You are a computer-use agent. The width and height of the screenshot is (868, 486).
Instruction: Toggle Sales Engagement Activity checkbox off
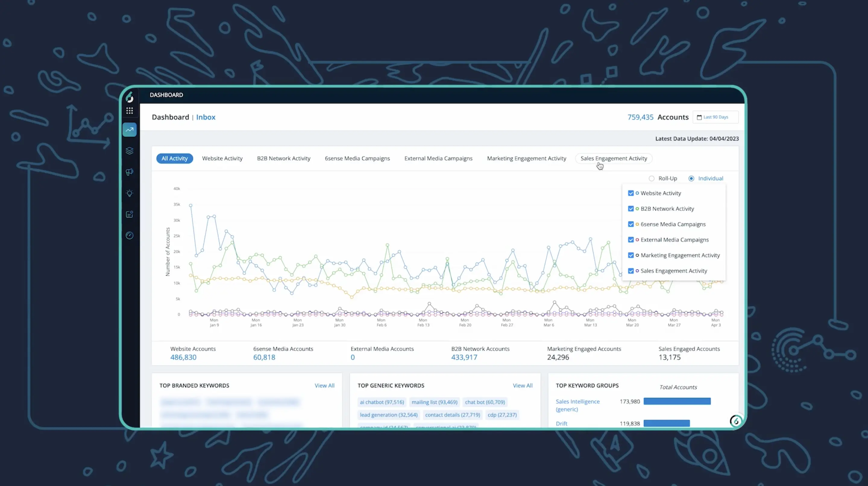[631, 271]
